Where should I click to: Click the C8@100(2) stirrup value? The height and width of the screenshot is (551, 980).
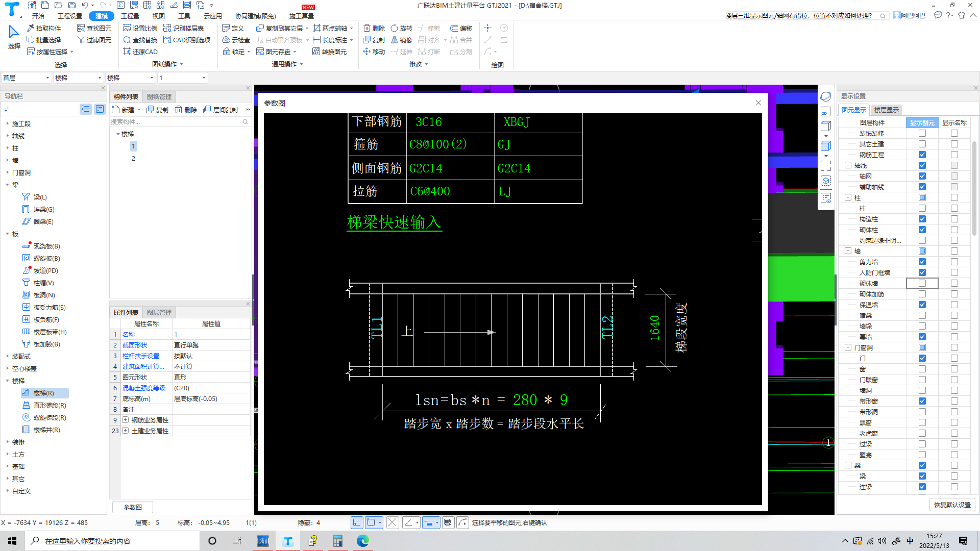click(x=438, y=144)
